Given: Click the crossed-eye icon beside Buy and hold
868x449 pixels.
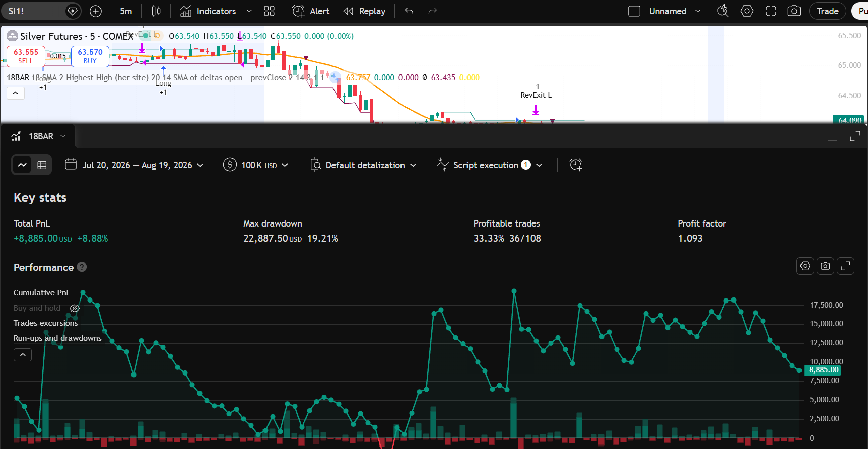Looking at the screenshot, I should (75, 308).
